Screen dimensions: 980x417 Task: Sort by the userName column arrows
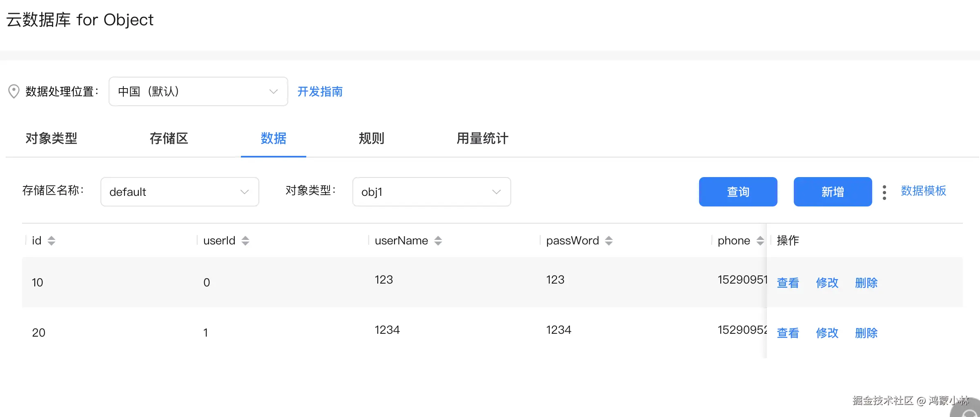pos(438,240)
